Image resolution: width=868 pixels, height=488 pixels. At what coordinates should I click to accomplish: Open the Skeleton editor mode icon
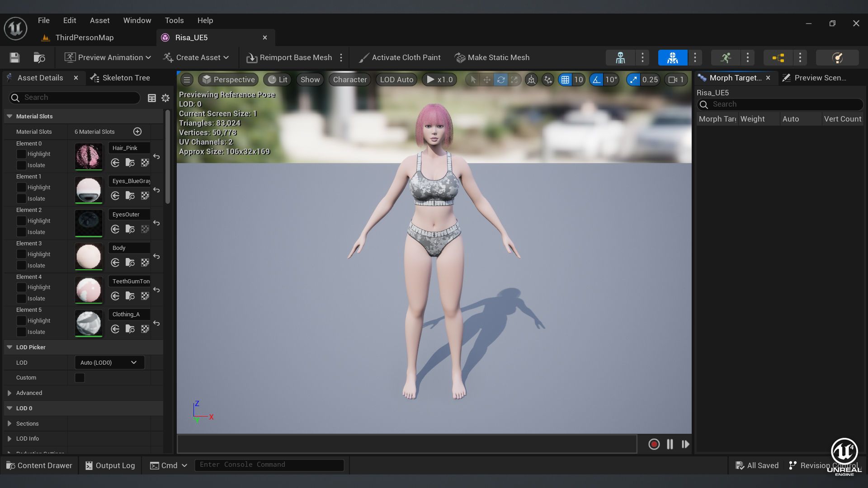click(620, 57)
